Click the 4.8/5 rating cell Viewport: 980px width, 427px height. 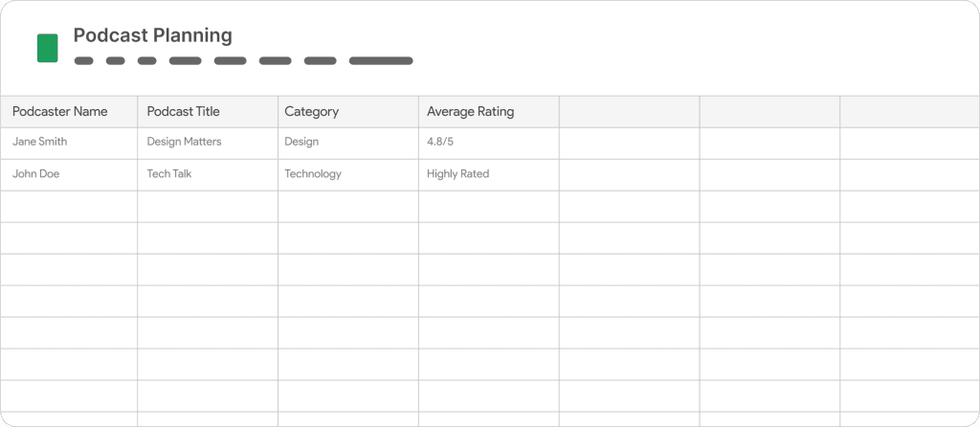tap(489, 144)
